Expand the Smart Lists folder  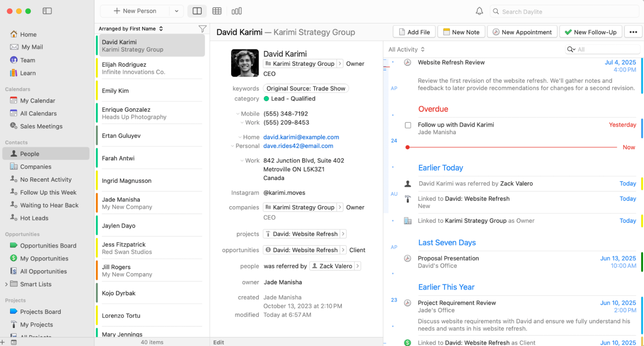pyautogui.click(x=6, y=284)
